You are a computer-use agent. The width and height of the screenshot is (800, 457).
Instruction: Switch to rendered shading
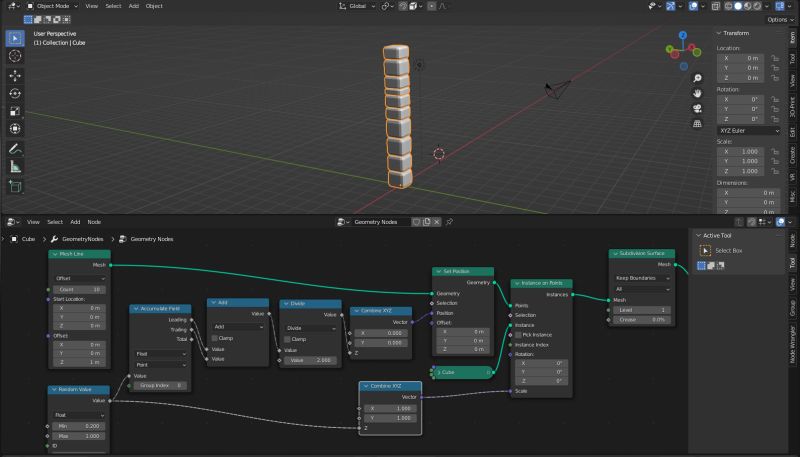[758, 6]
